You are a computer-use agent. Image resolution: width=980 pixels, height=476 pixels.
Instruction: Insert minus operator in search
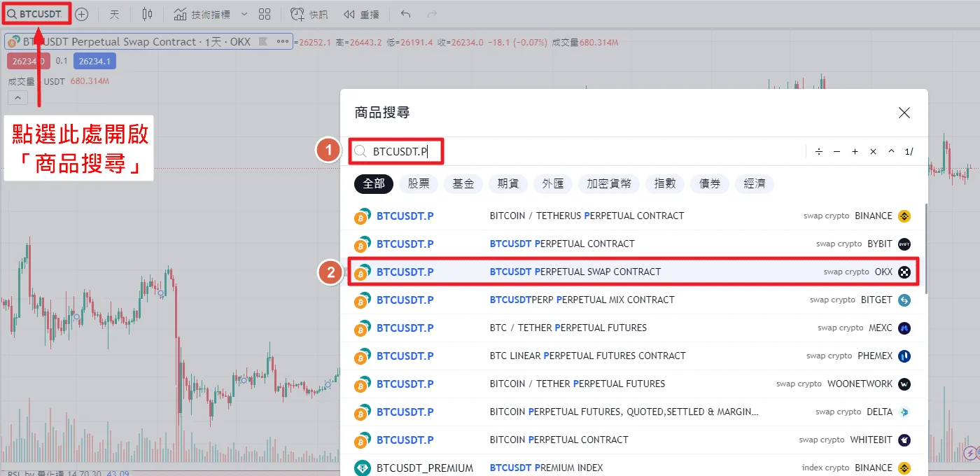point(836,151)
